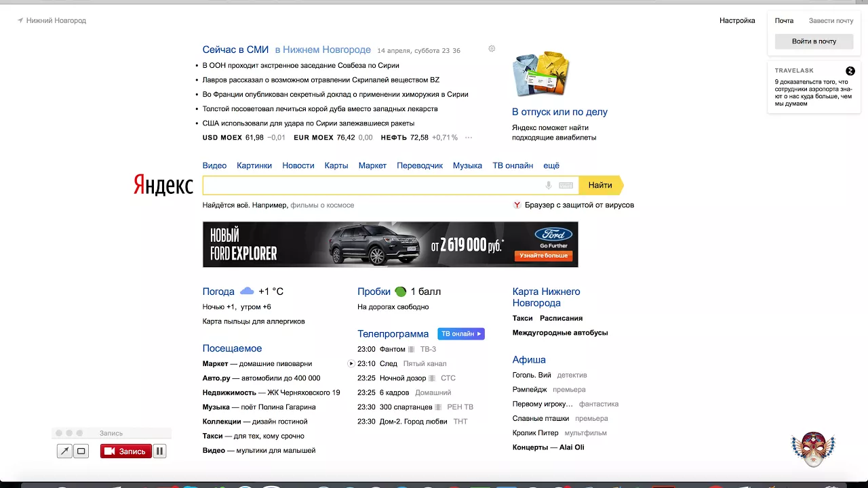This screenshot has height=488, width=868.
Task: Open the TravelAsk article teaser
Action: 813,93
